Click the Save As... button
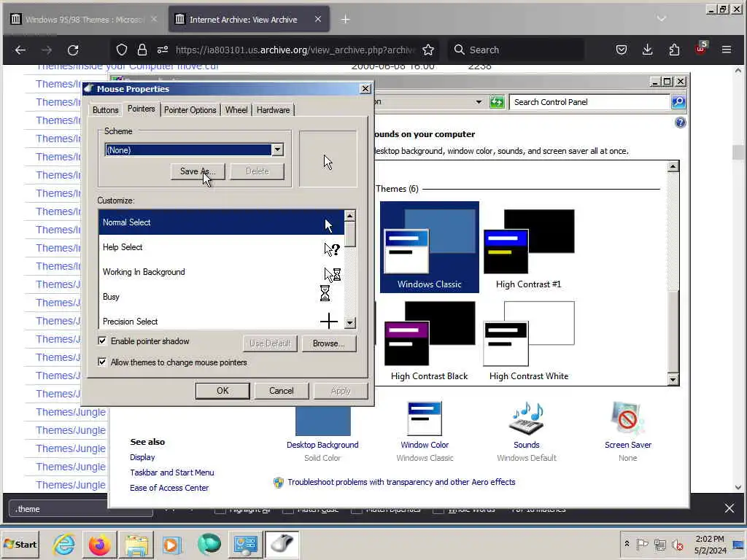This screenshot has height=560, width=747. pos(198,171)
